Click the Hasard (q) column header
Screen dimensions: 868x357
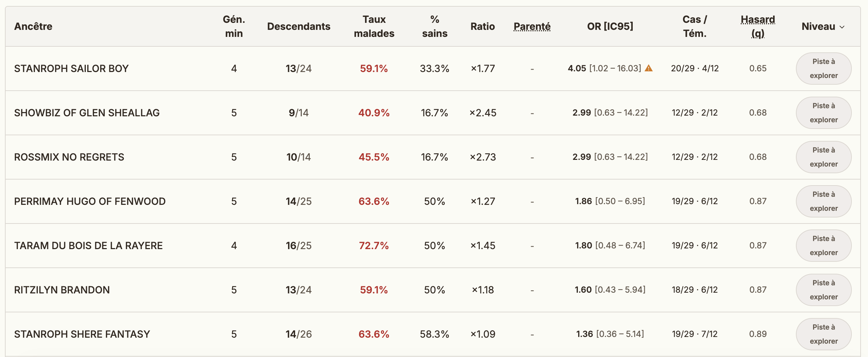[x=758, y=26]
